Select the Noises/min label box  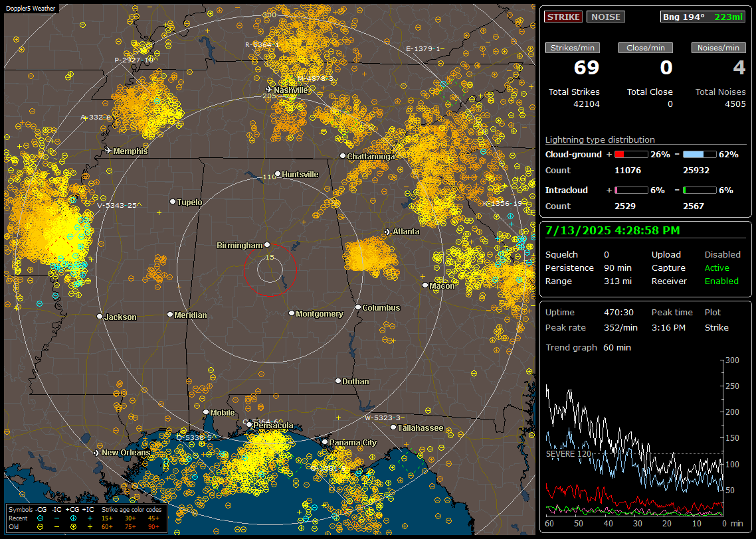[x=718, y=48]
